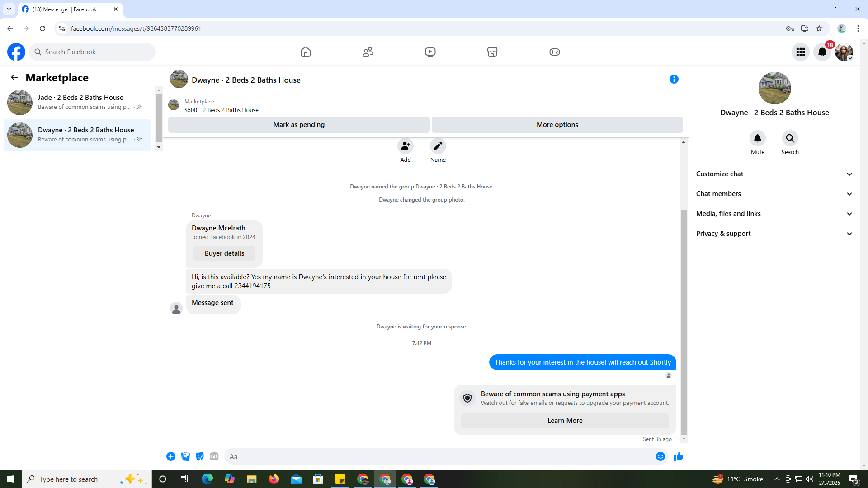Click Mark as pending button
Screen dimensions: 868x488
click(x=299, y=125)
